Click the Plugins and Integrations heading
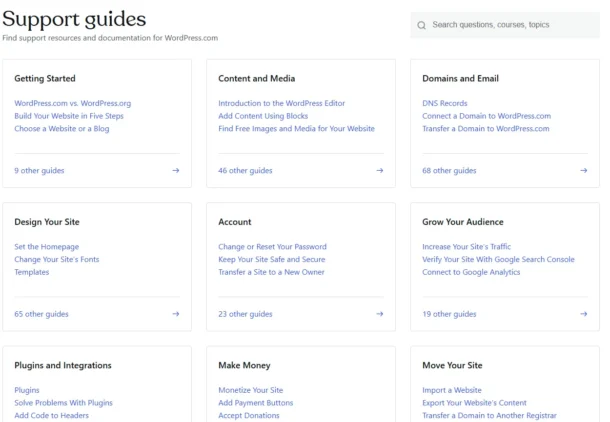This screenshot has height=422, width=610. [63, 366]
